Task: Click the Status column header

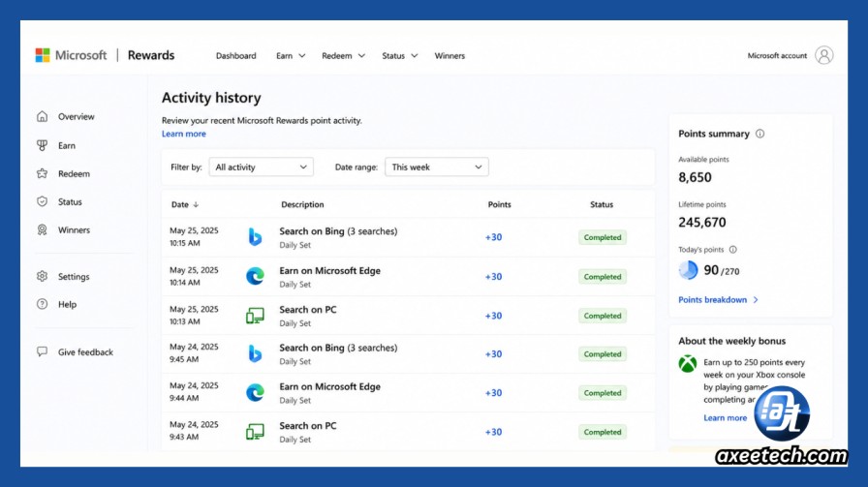Action: pos(602,204)
